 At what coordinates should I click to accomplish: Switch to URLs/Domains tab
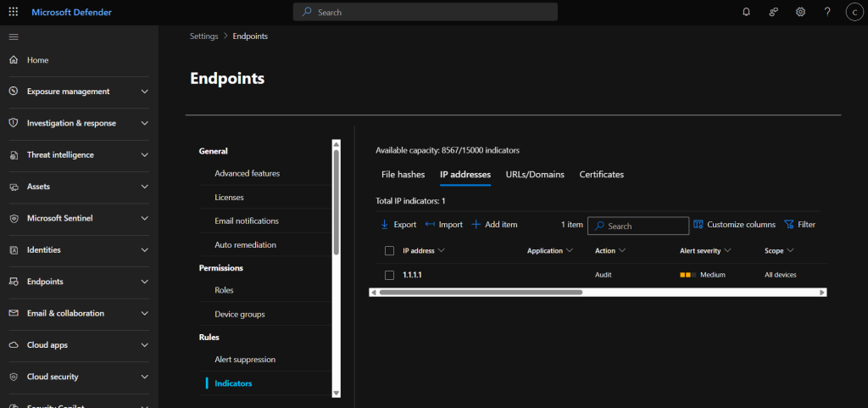coord(535,175)
